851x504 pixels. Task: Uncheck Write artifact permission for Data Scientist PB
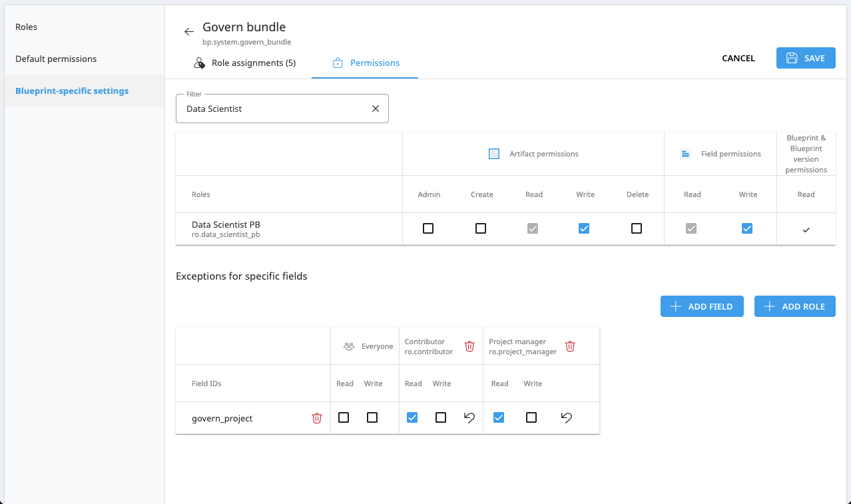click(583, 228)
